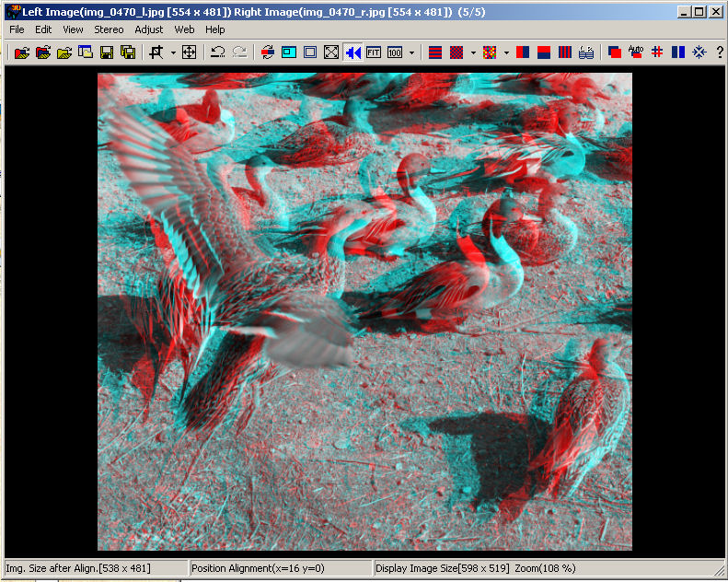This screenshot has width=728, height=582.
Task: Select the crop tool icon
Action: (156, 52)
